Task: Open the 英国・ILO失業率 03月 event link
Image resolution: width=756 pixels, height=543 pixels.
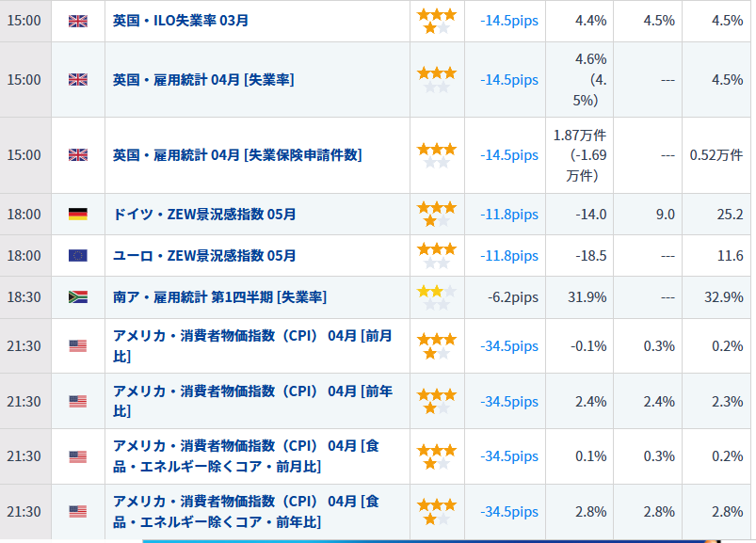Action: (181, 21)
